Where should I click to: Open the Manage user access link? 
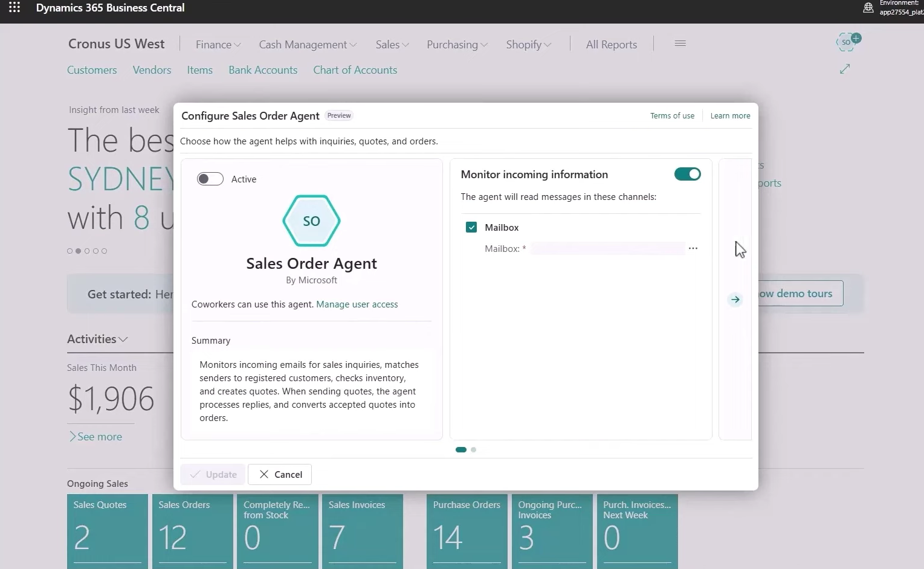pos(357,304)
